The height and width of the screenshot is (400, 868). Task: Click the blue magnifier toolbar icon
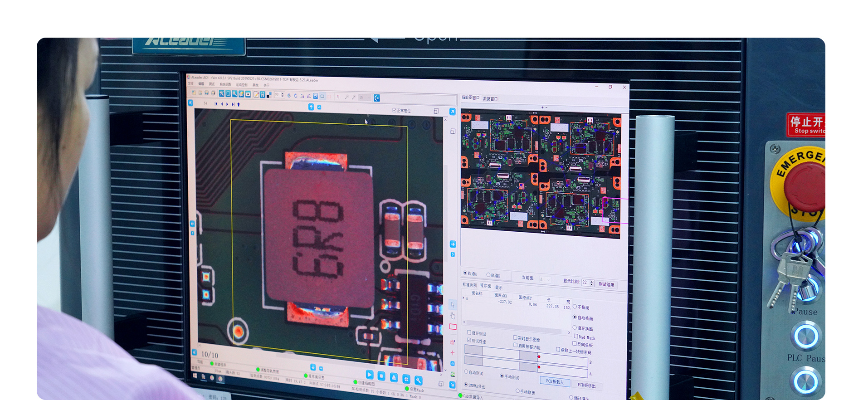[x=234, y=94]
